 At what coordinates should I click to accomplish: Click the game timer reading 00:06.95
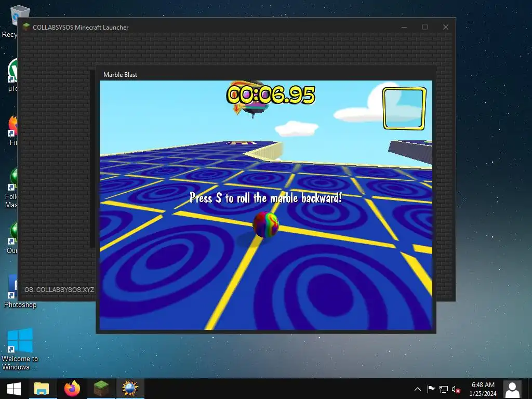tap(271, 95)
